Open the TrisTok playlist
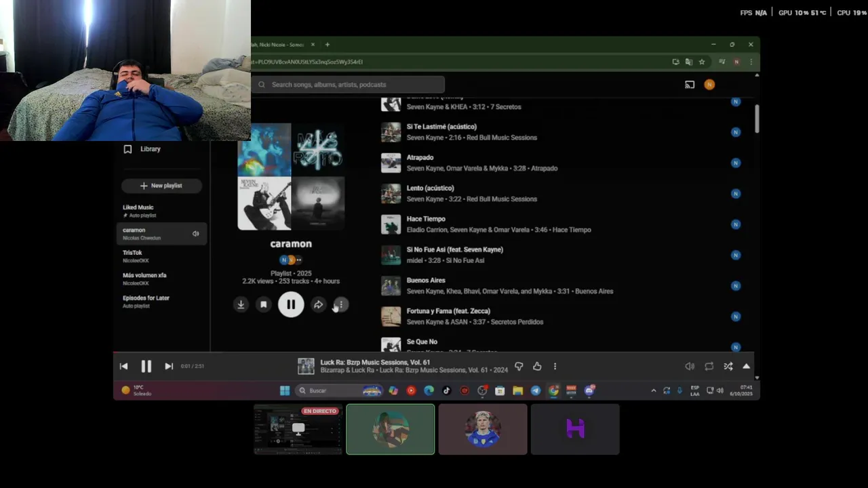Viewport: 868px width, 488px height. 161,256
